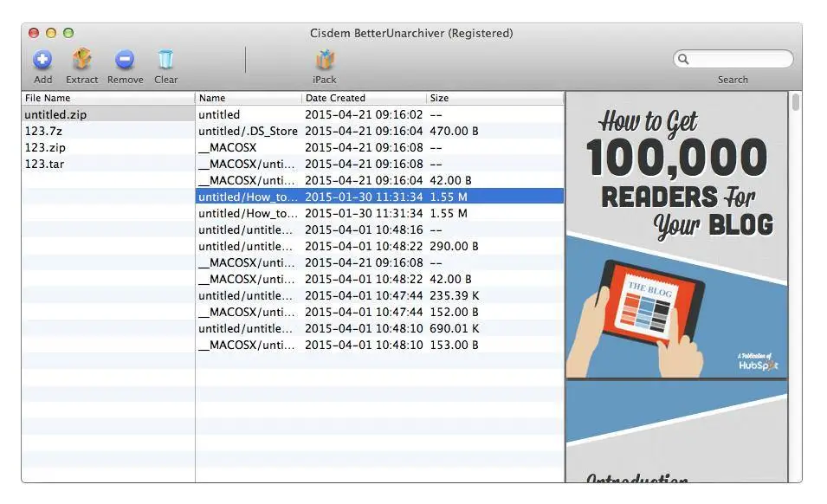827x504 pixels.
Task: Click the preview pane scrollbar thumb
Action: tap(795, 101)
